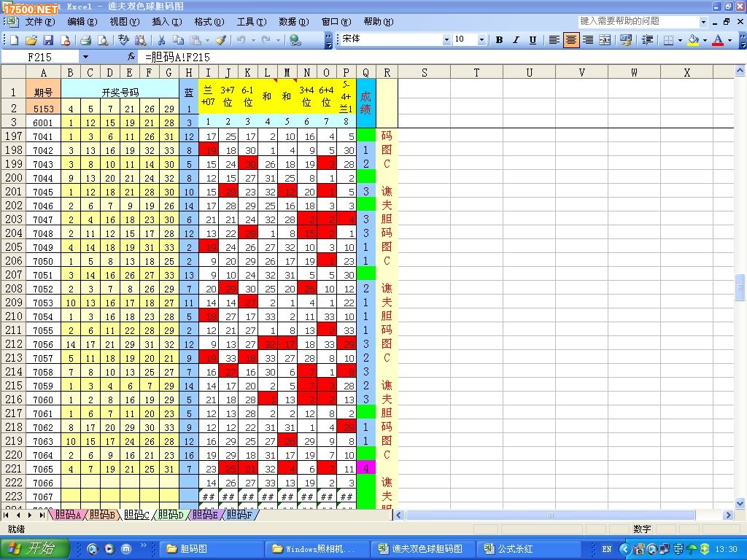Copy the selected cells
The height and width of the screenshot is (560, 747).
click(x=178, y=40)
